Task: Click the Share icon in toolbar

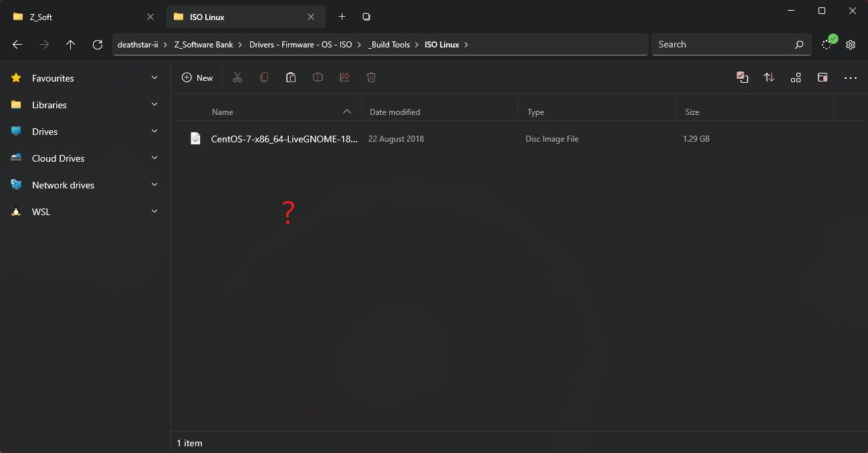Action: [344, 78]
